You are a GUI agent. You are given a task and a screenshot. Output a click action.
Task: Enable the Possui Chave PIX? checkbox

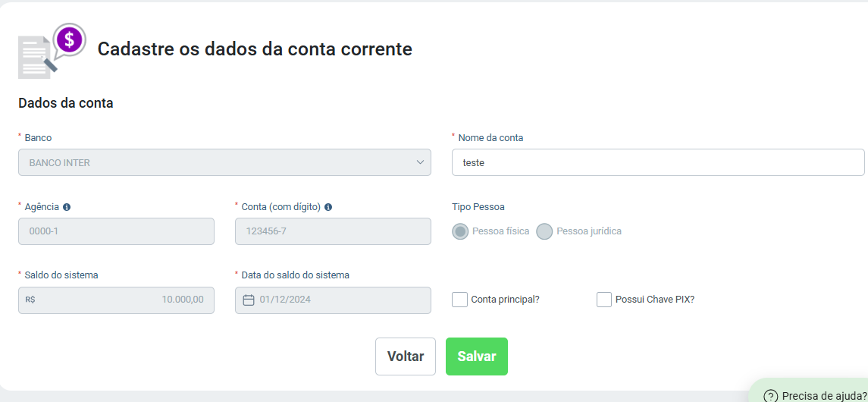604,300
